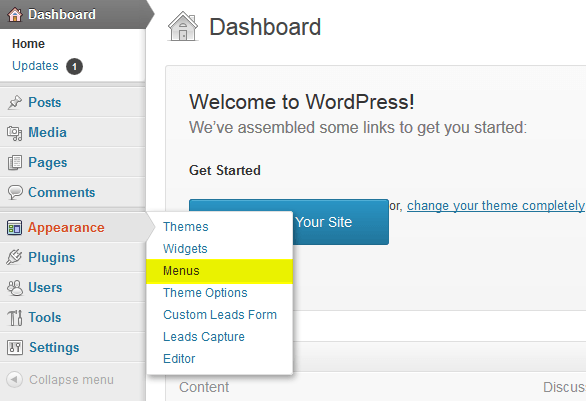Open the Editor submenu item
Viewport: 586px width, 401px height.
tap(179, 359)
